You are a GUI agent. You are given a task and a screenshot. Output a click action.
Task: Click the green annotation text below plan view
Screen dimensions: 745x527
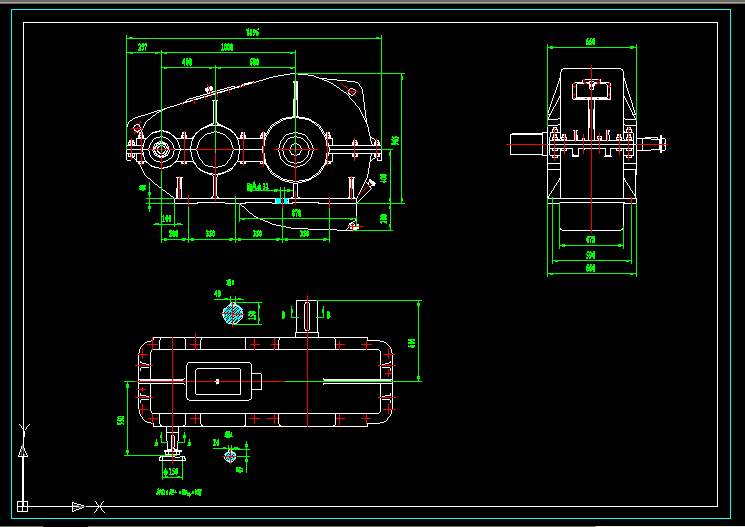(x=180, y=492)
